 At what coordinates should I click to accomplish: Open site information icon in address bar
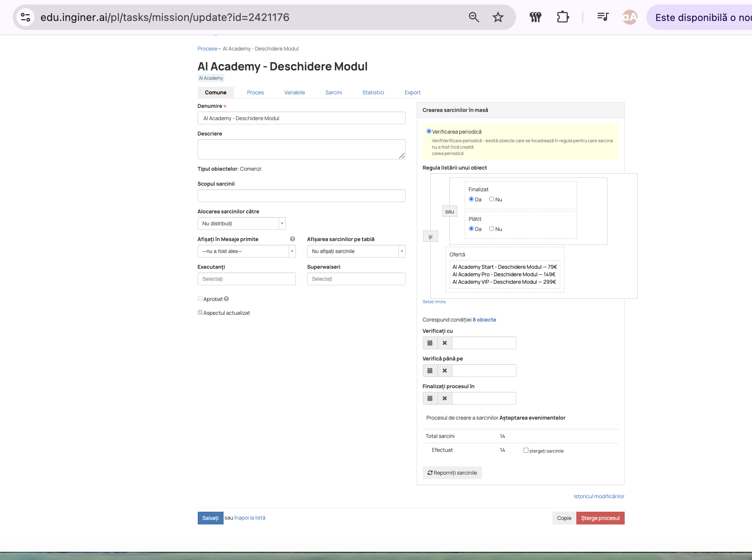click(x=25, y=17)
